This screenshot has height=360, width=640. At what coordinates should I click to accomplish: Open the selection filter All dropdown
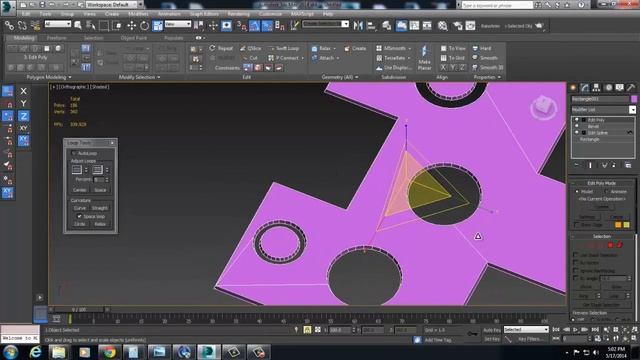pyautogui.click(x=58, y=24)
